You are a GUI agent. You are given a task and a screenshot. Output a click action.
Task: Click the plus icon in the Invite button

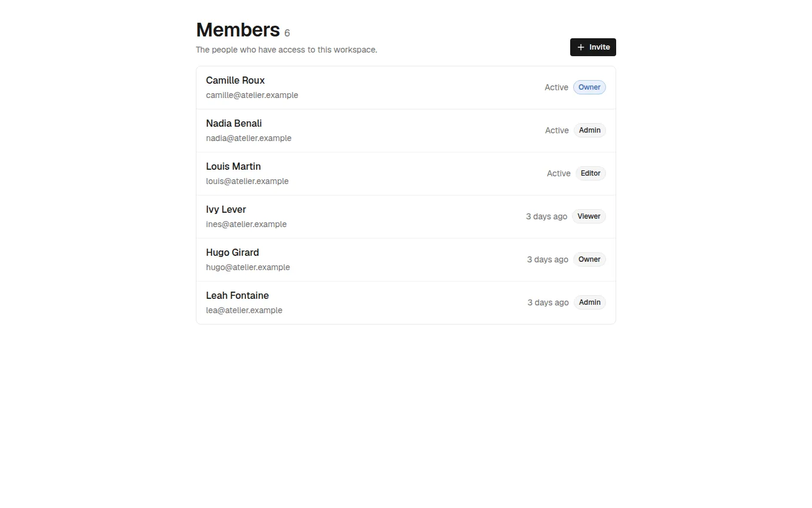(x=581, y=47)
